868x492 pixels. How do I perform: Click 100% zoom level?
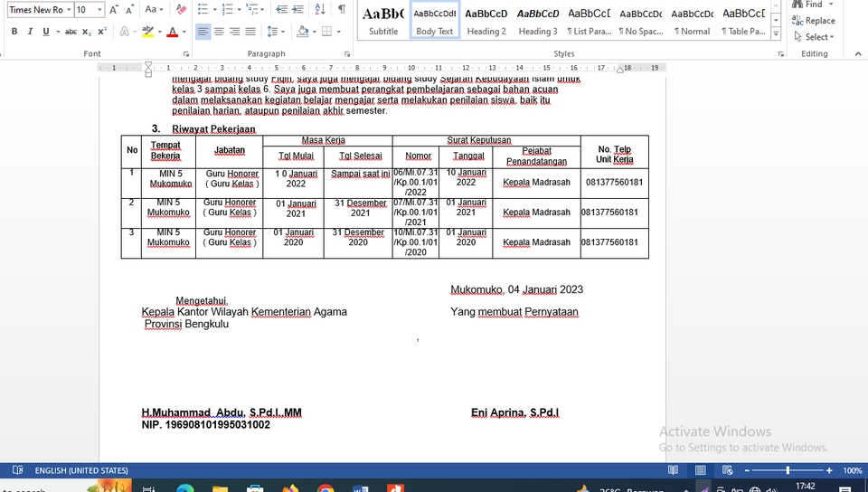852,470
